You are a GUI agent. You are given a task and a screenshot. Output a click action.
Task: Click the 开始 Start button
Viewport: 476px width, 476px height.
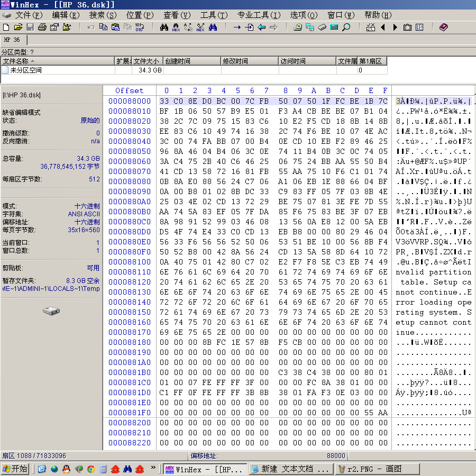pos(15,469)
